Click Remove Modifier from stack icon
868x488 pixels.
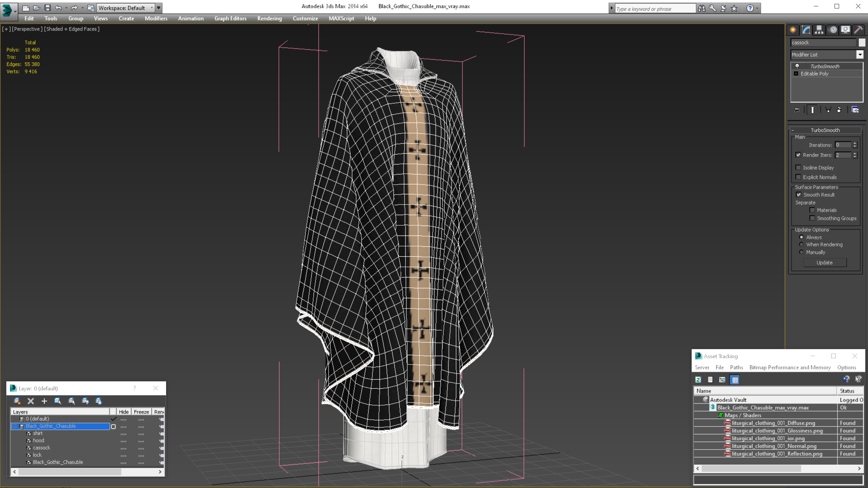(x=839, y=110)
